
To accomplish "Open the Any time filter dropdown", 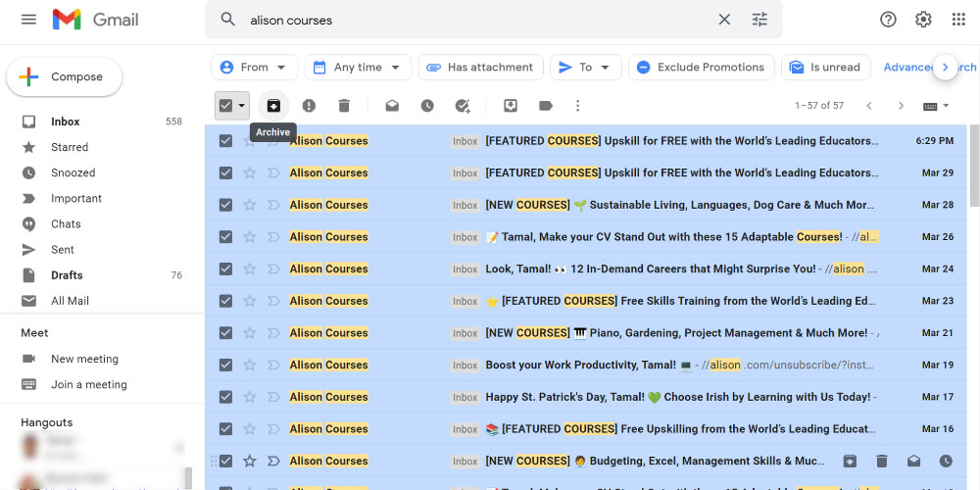I will click(x=358, y=67).
